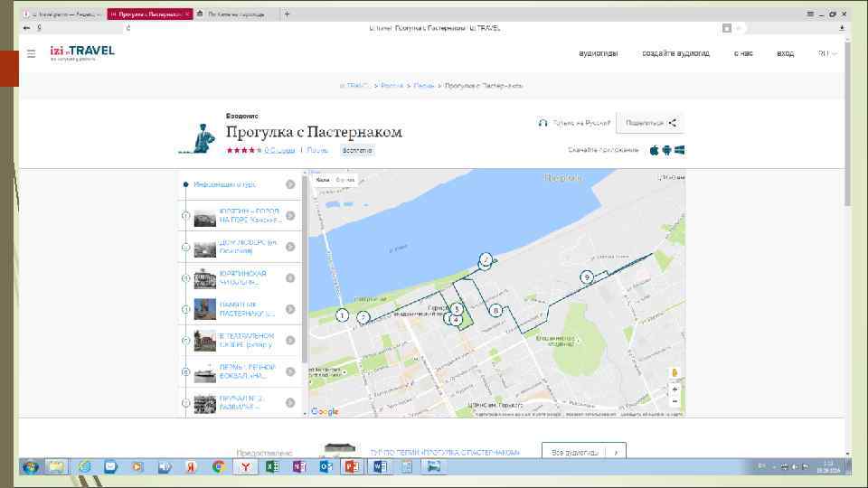Select the 'ПЕРМЬ I. РЕЧНОЙ ВОКЗАЛ' stop title
This screenshot has height=488, width=868.
248,371
